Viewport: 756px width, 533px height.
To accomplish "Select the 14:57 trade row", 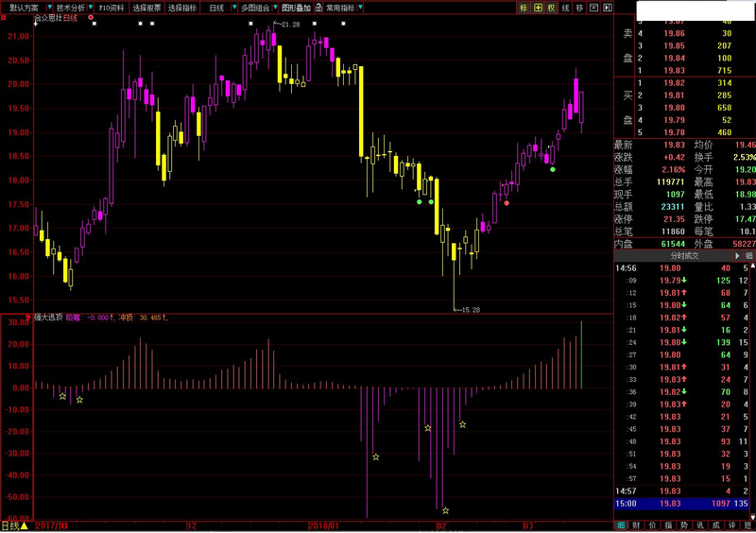I will tap(681, 491).
